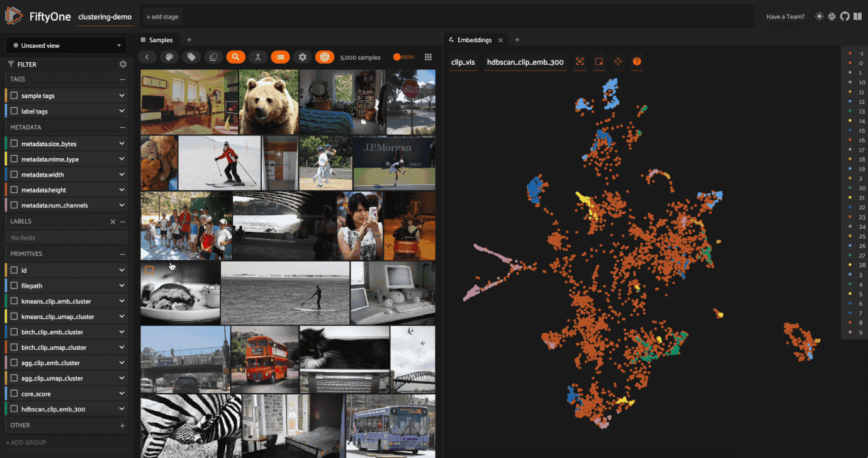Click the OpenAI-style swirl icon in the Samples toolbar
Viewport: 868px width, 458px height.
pyautogui.click(x=325, y=57)
